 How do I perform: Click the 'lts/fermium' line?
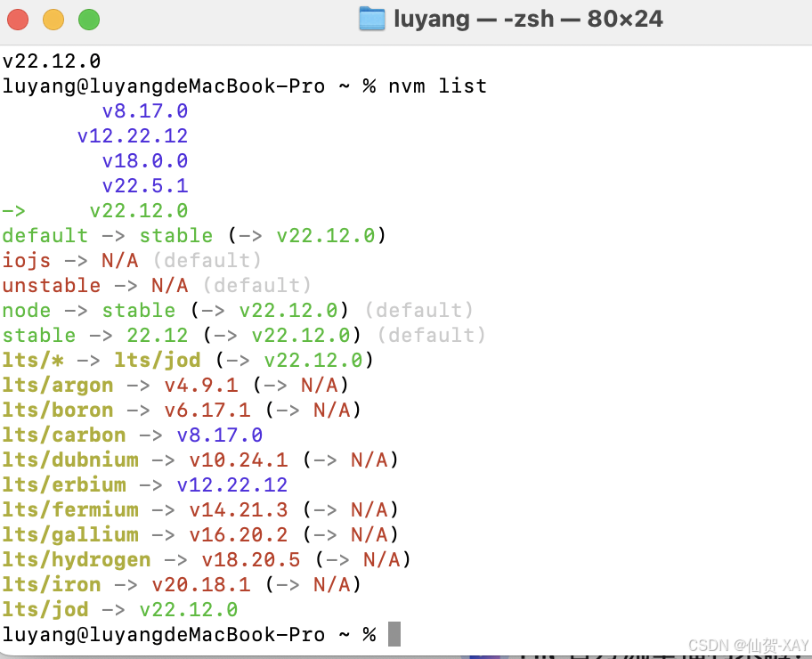(x=200, y=509)
